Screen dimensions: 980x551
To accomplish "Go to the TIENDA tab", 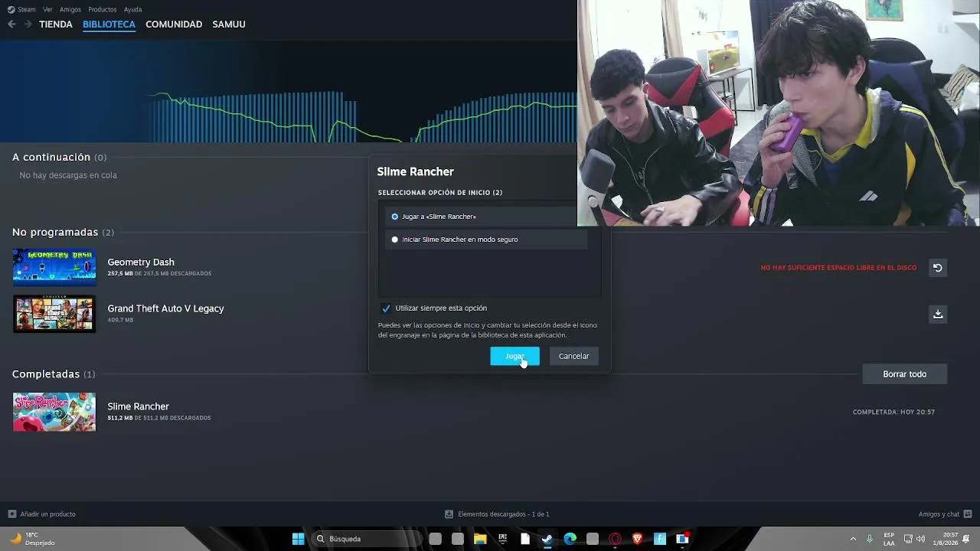I will click(x=56, y=24).
